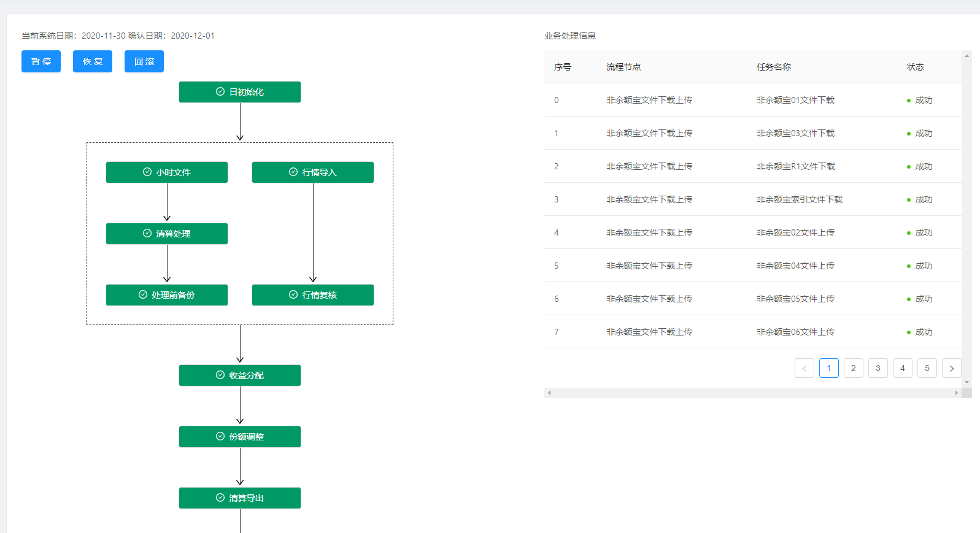This screenshot has width=980, height=533.
Task: Click task name 非余额宝06文件上传
Action: (795, 332)
